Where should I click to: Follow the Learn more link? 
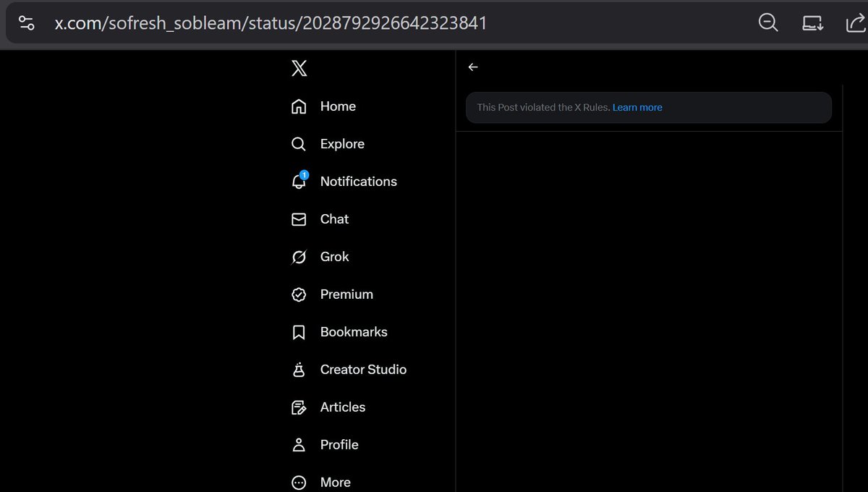[637, 107]
